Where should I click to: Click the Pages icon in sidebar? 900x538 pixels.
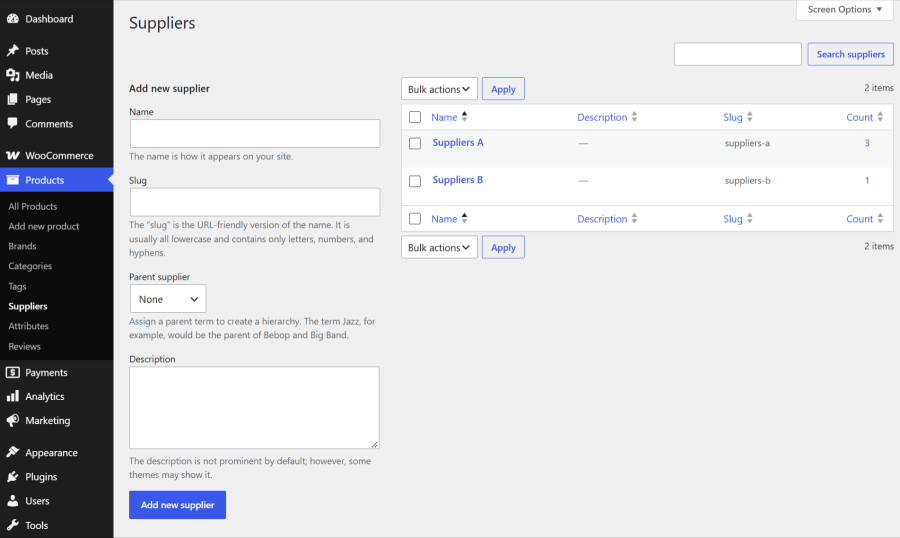tap(13, 99)
